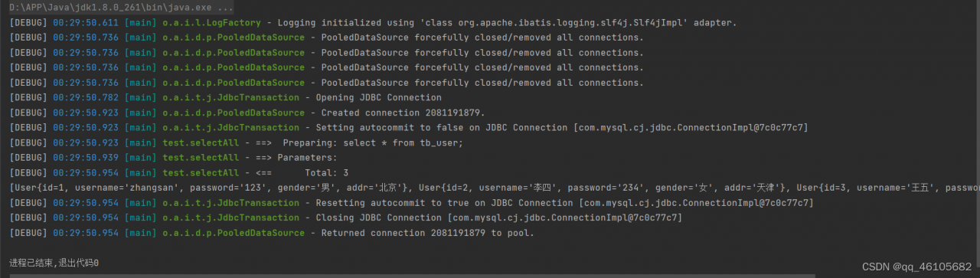The height and width of the screenshot is (278, 980).
Task: Click the CSDN @qq_46105682 watermark
Action: [916, 267]
